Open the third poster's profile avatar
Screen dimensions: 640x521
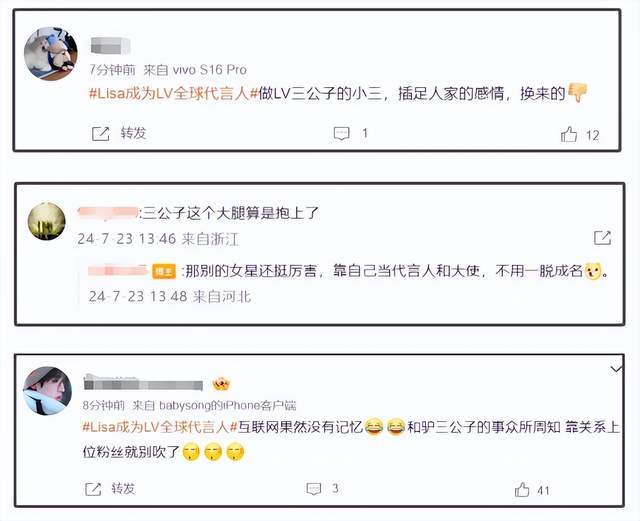click(47, 391)
